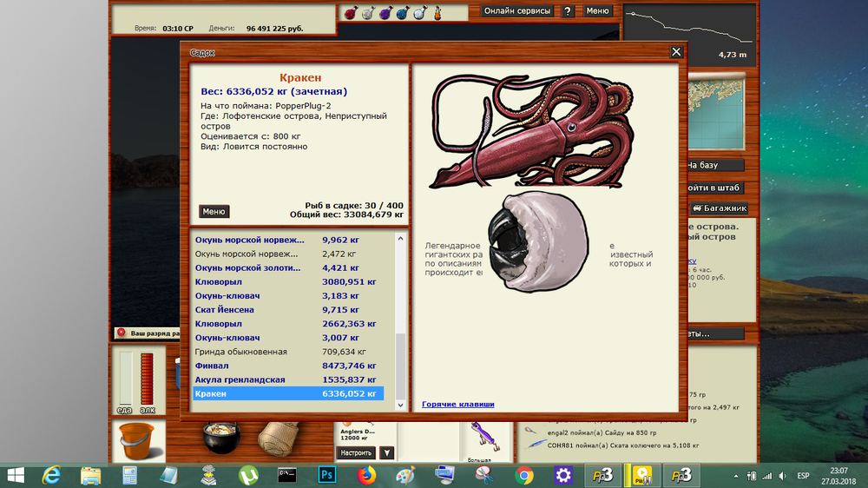Select the Финвал row
Image resolution: width=868 pixels, height=488 pixels.
pyautogui.click(x=288, y=366)
